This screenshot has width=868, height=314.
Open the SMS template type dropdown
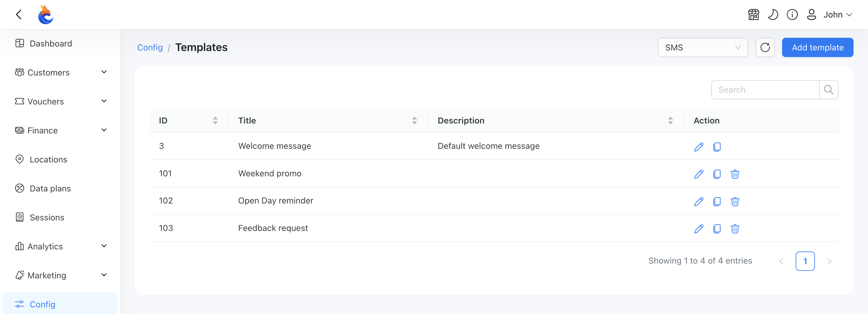(702, 48)
